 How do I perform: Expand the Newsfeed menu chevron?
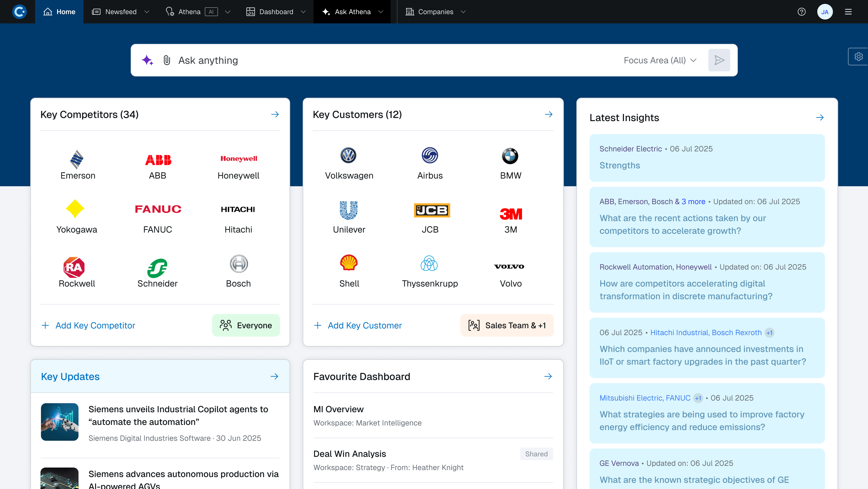coord(147,12)
